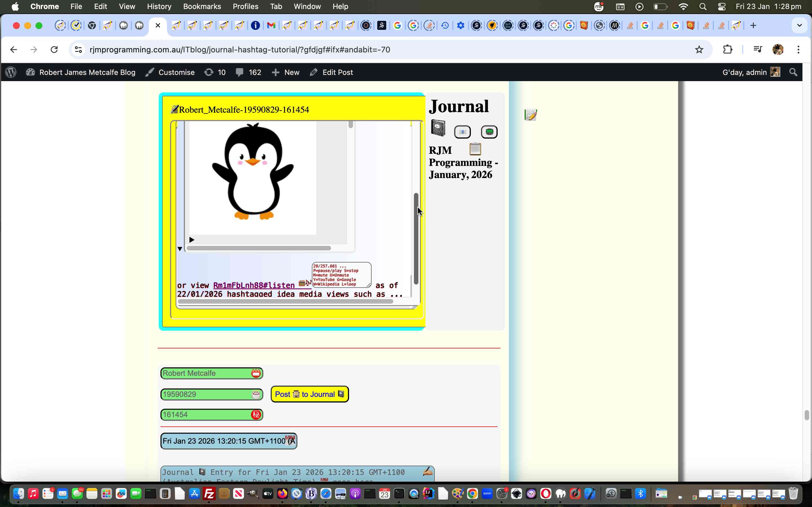Click the green SMS phone button

coord(489,132)
